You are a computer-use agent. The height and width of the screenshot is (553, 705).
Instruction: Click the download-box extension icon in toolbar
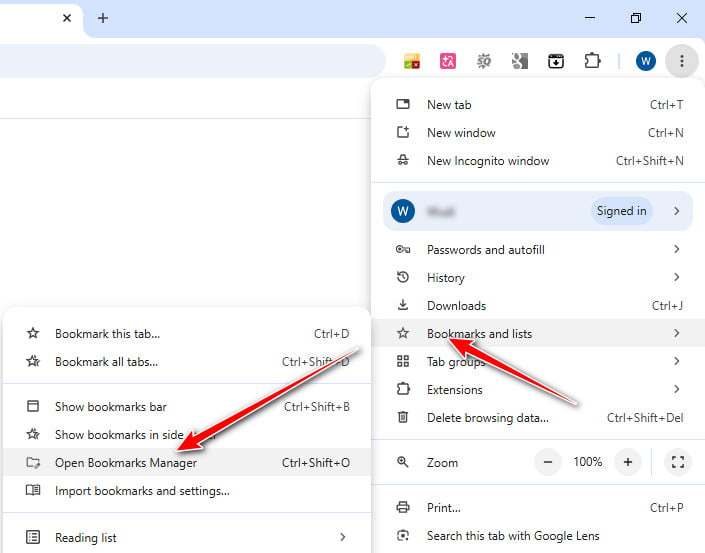point(556,61)
